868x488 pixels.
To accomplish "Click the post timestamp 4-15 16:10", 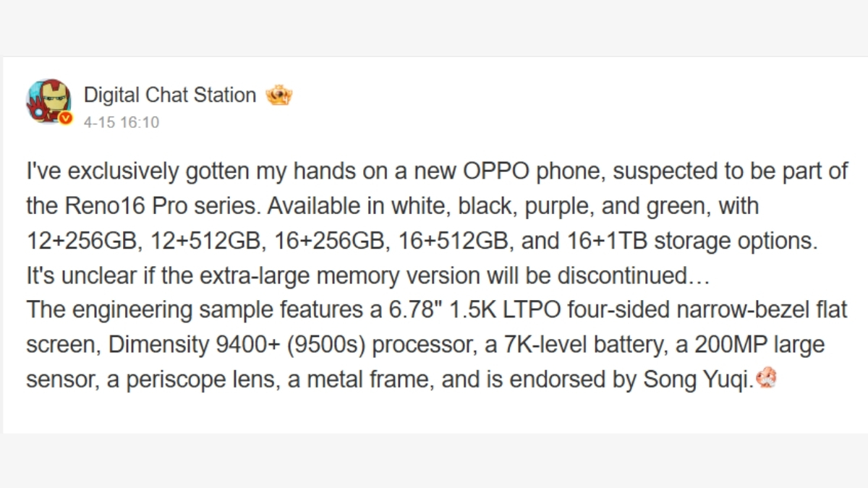I will coord(121,123).
